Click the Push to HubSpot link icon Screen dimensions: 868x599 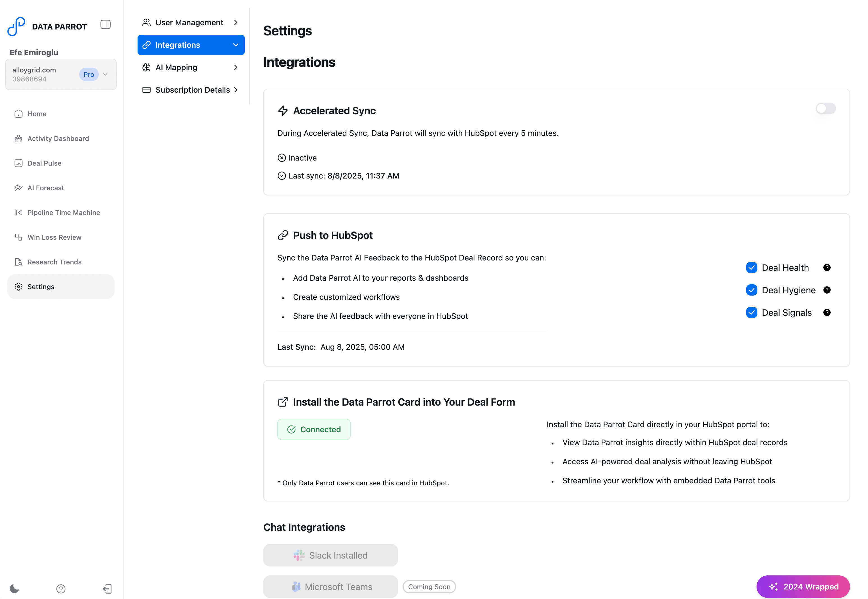pos(283,235)
